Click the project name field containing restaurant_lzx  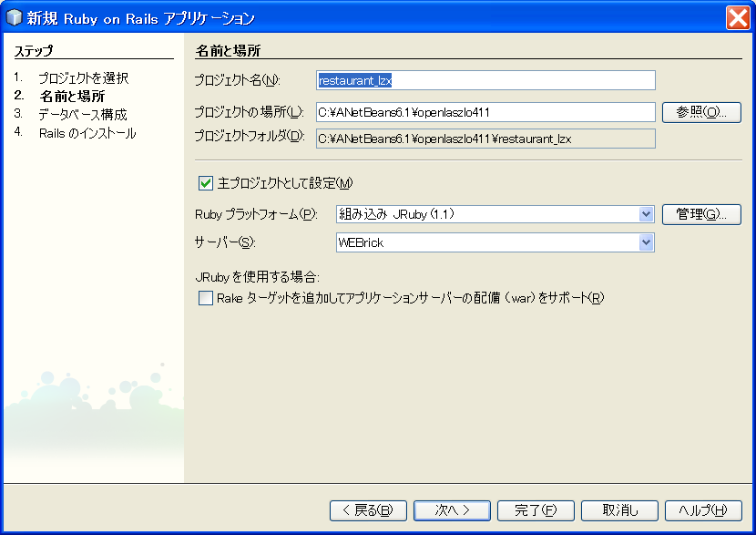tap(485, 80)
